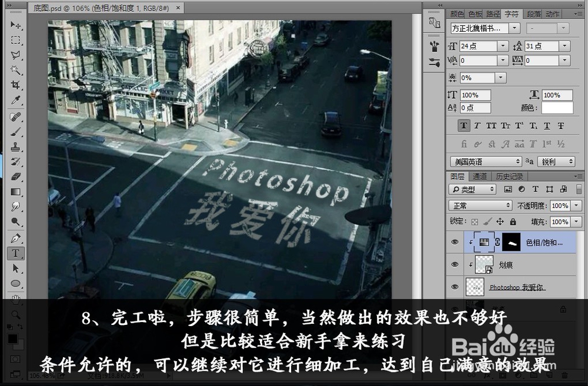Switch to the 通道 panel tab
The image size is (588, 386).
[x=480, y=176]
